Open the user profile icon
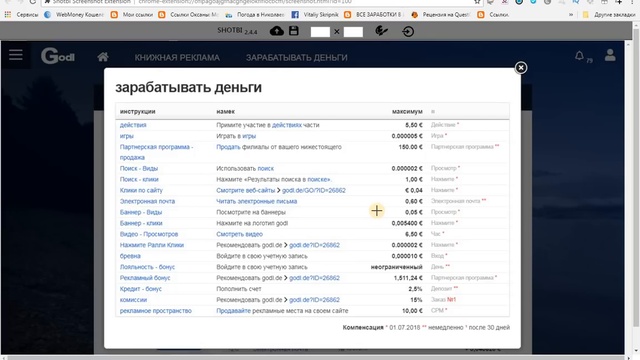Screen dimensions: 640x360 (610, 55)
